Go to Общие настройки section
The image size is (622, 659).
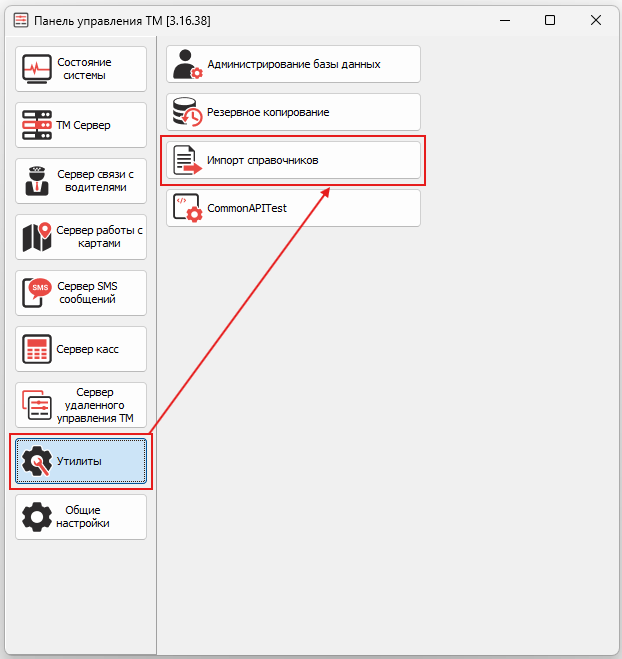coord(81,517)
